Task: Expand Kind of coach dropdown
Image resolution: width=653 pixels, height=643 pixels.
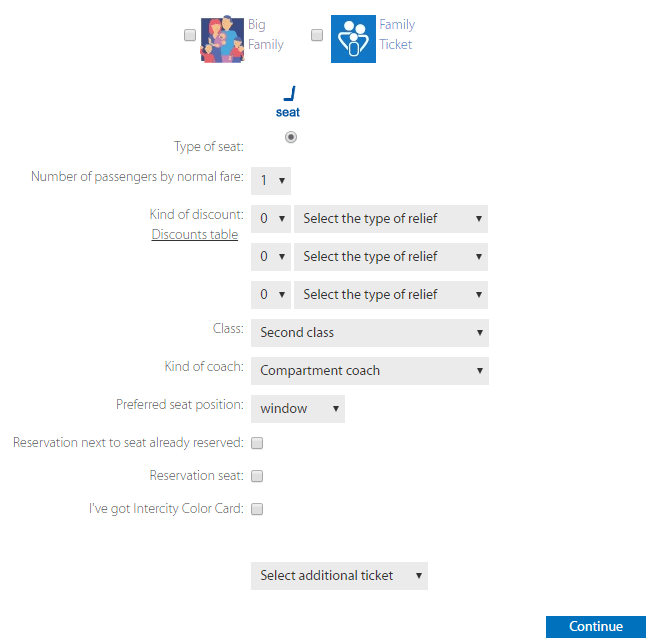Action: [370, 371]
